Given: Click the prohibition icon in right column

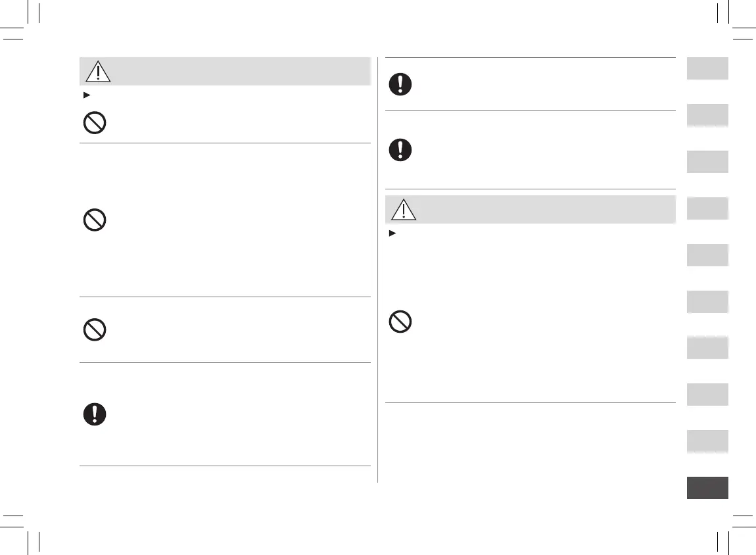Looking at the screenshot, I should pos(400,322).
